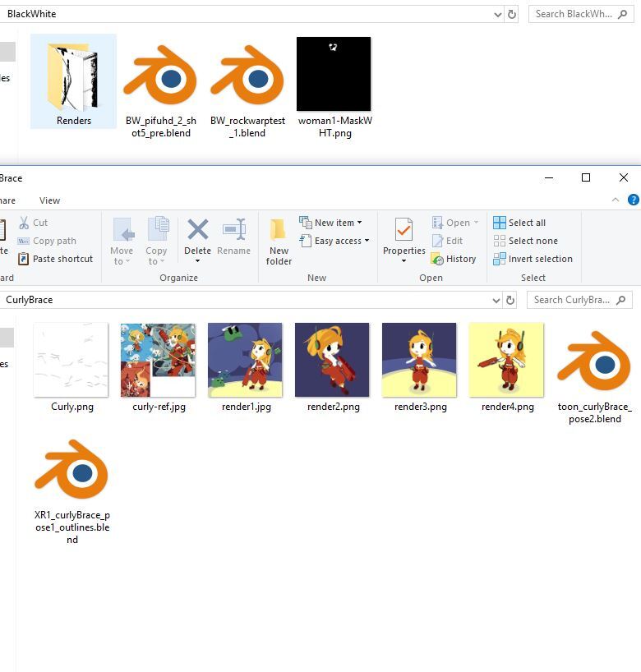Click search magnifier in BlackWhite search box
641x672 pixels.
(x=623, y=14)
